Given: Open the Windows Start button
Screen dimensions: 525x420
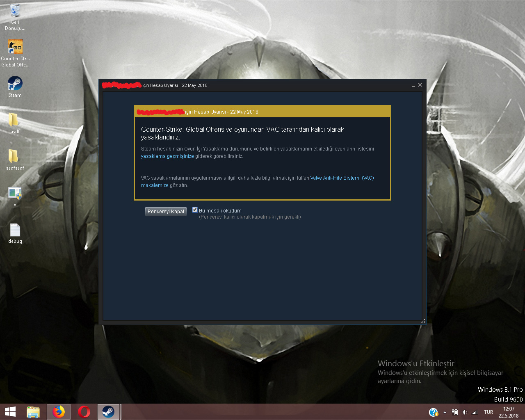Looking at the screenshot, I should tap(10, 412).
